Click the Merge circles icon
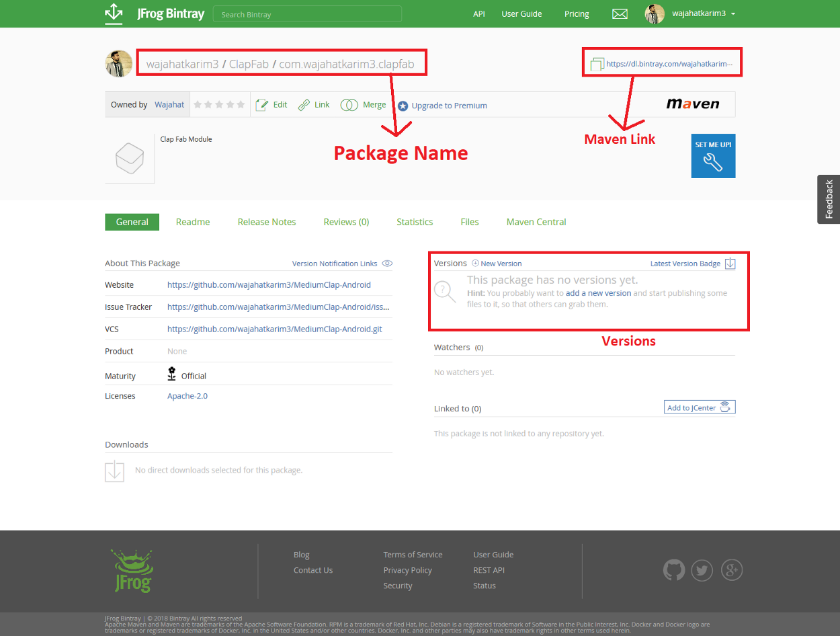Viewport: 840px width, 636px height. point(349,105)
